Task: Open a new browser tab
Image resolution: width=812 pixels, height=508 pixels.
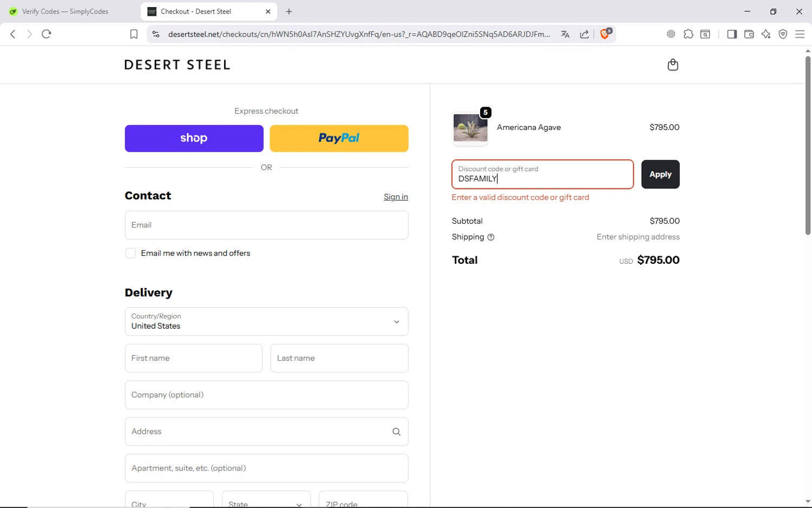Action: (x=289, y=11)
